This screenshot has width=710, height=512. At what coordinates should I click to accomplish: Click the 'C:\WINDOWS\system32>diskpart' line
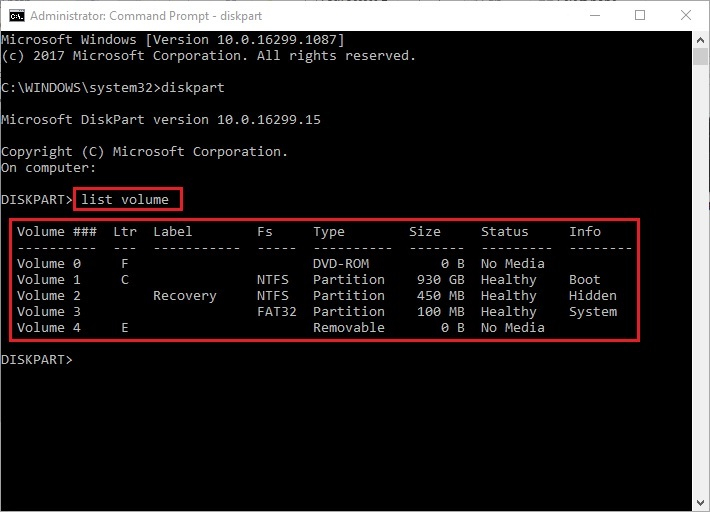113,88
